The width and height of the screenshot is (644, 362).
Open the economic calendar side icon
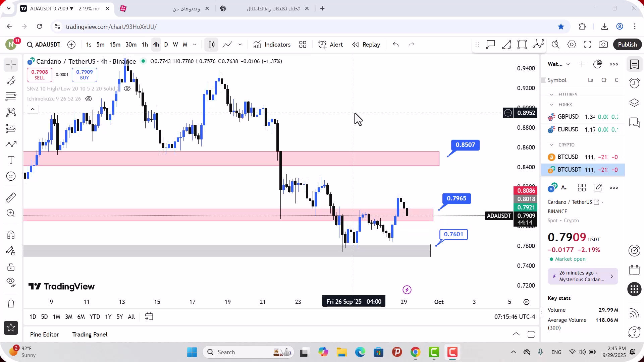pos(635,270)
